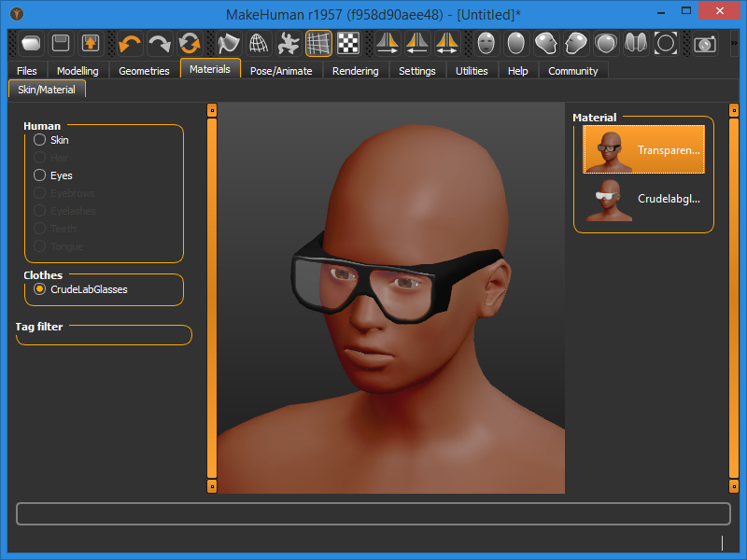Open the Settings tab
The image size is (747, 560).
(x=416, y=71)
